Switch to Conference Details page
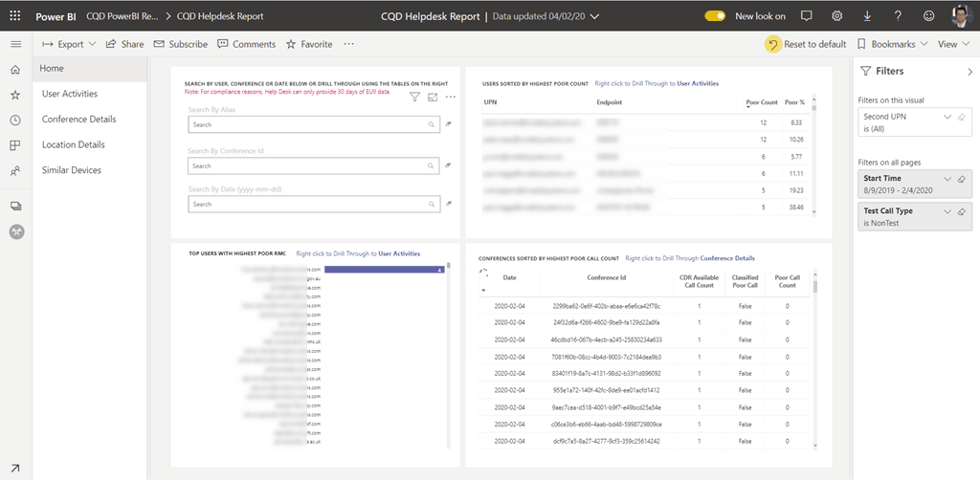Screen dimensions: 980x480 click(78, 120)
